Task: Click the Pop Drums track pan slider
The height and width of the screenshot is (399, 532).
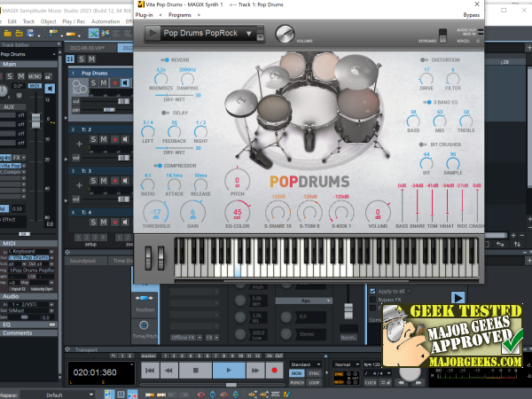Action: (x=109, y=110)
